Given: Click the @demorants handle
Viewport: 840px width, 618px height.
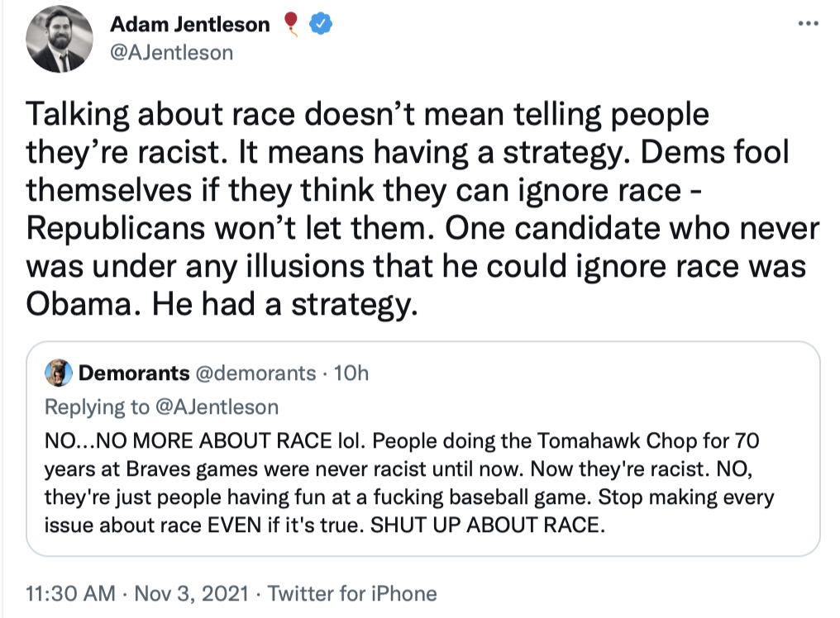Looking at the screenshot, I should [255, 373].
